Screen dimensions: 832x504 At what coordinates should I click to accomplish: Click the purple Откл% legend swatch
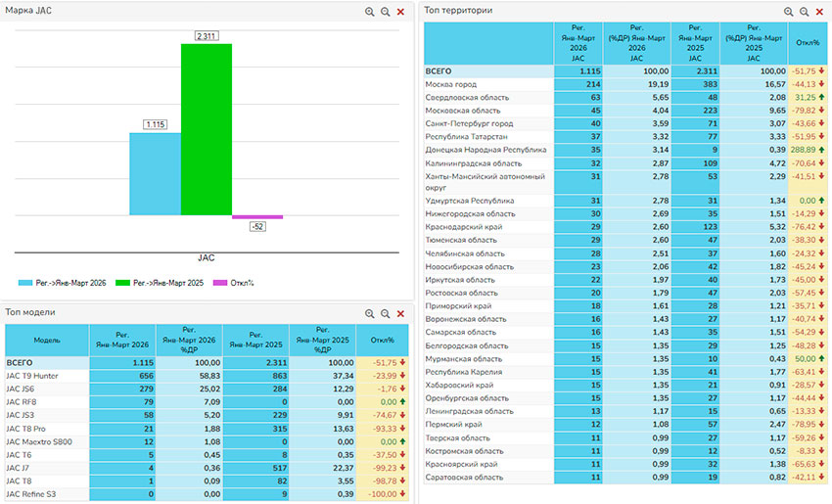pos(219,283)
